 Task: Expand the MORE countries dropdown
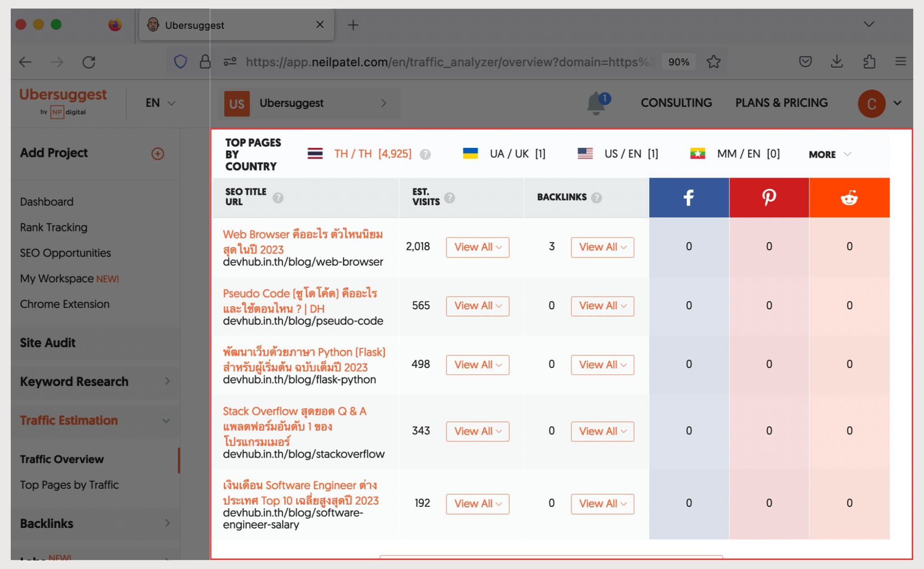pos(830,154)
